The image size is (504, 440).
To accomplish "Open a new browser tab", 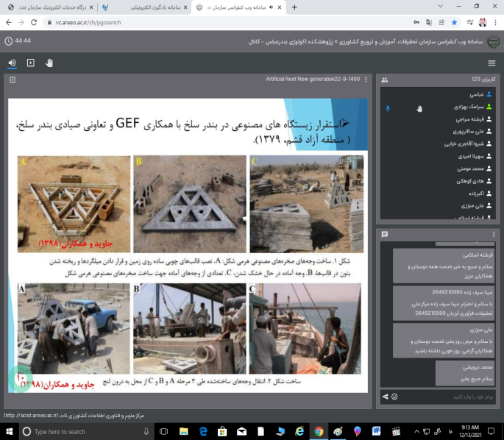I will click(x=294, y=7).
